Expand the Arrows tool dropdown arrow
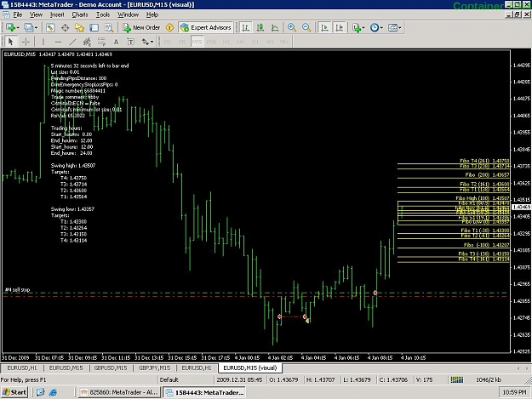The image size is (532, 399). click(x=152, y=42)
